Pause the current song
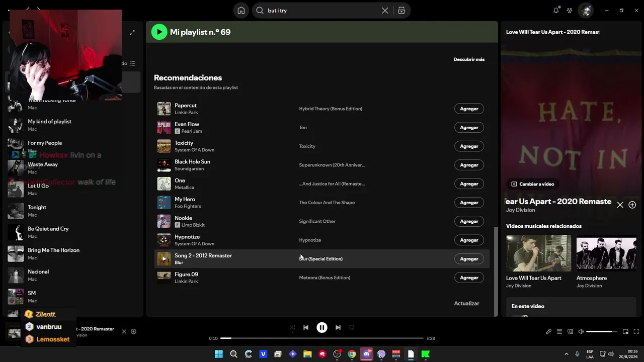Image resolution: width=644 pixels, height=362 pixels. coord(322,327)
